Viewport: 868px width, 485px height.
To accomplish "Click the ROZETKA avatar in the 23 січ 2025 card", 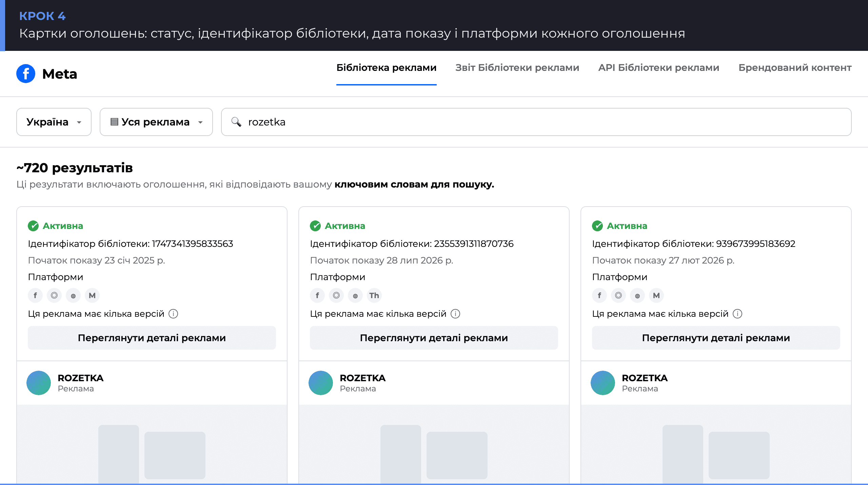I will [x=39, y=383].
